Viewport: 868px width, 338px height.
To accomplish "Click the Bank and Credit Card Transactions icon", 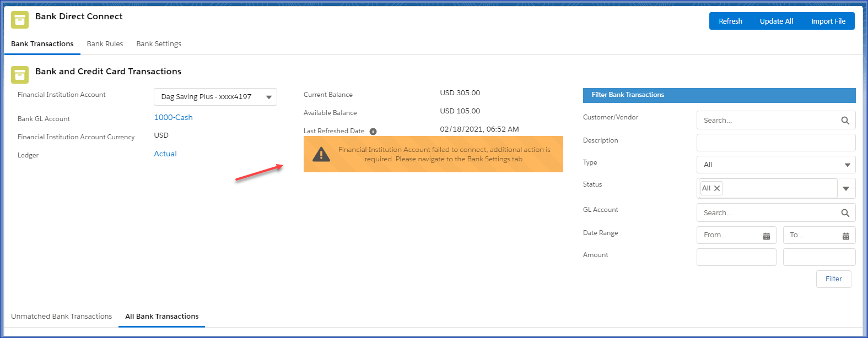I will click(x=20, y=75).
